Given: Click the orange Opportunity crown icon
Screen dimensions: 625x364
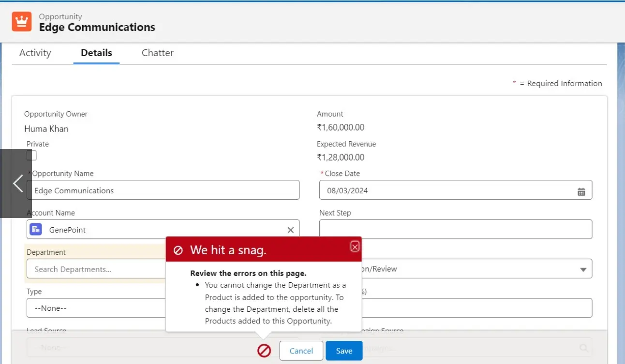Looking at the screenshot, I should coord(22,22).
